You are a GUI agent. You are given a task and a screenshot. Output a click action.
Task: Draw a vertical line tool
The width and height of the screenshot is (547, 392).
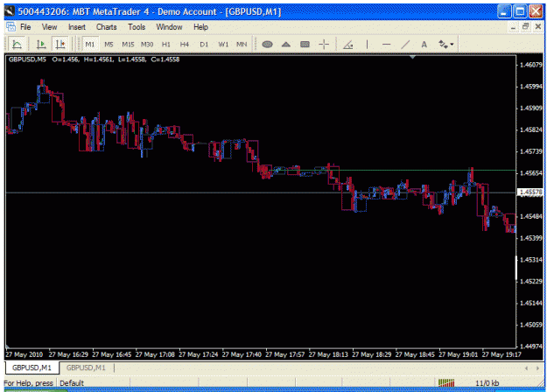(x=367, y=45)
